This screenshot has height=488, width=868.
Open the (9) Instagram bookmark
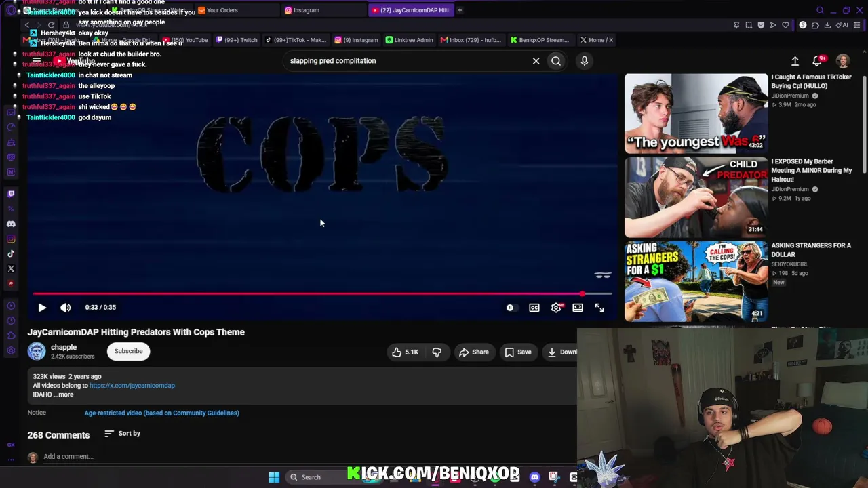[x=356, y=40]
